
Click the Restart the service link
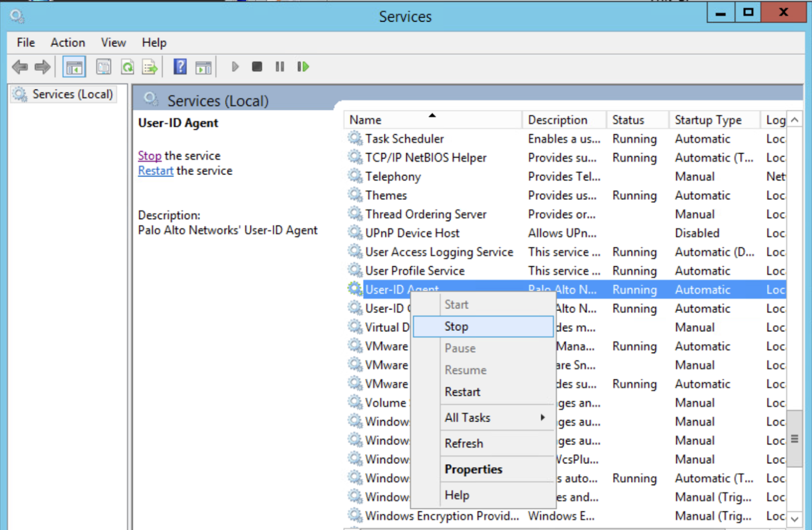click(x=155, y=171)
